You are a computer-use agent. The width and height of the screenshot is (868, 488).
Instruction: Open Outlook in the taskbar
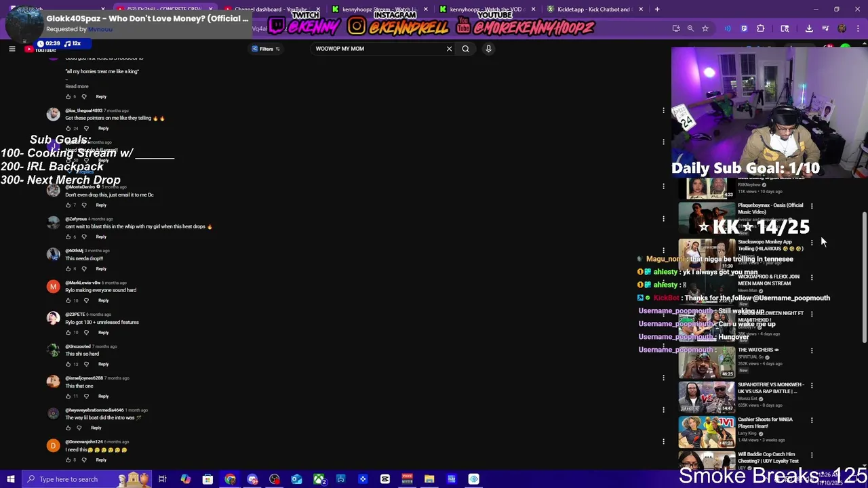pos(296,479)
